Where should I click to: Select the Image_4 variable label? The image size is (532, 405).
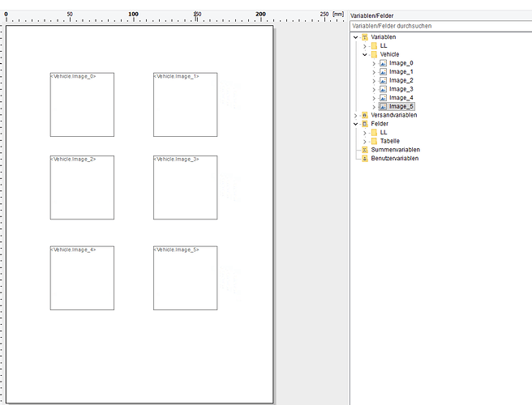tap(401, 98)
